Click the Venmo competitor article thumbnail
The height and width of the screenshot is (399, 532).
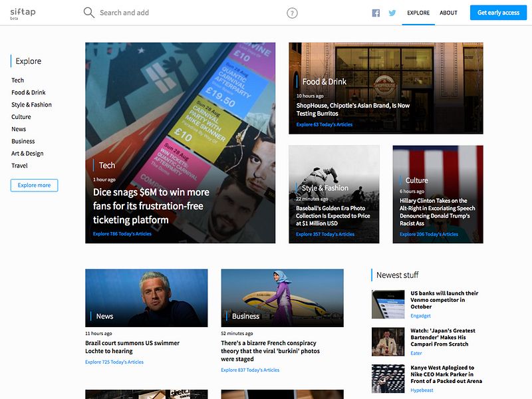[388, 305]
